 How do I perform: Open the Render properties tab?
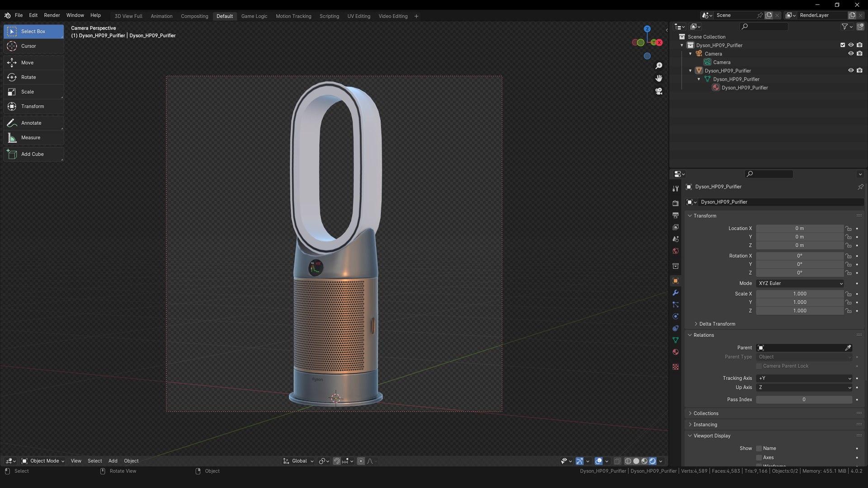coord(675,203)
